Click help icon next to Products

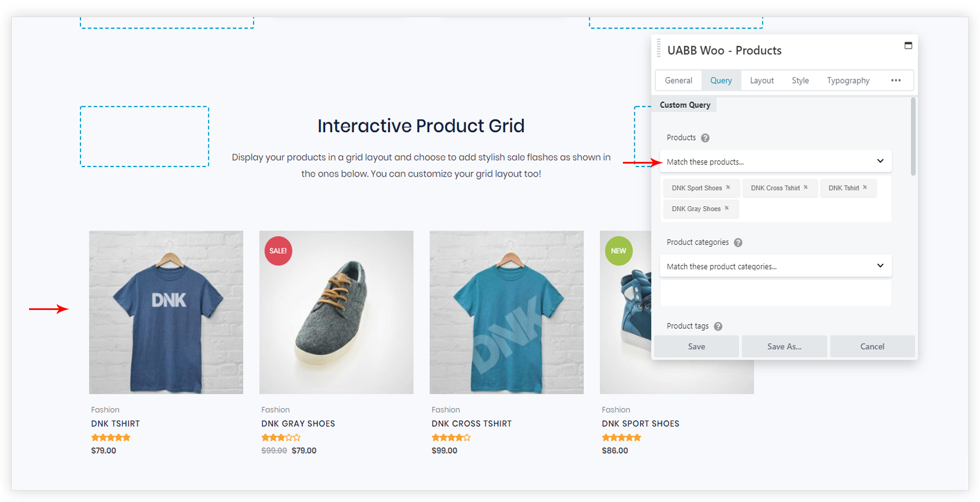pyautogui.click(x=705, y=138)
